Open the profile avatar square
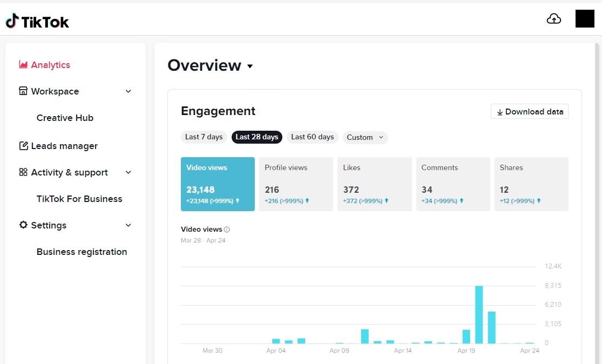Screen dimensions: 602x364 pos(585,18)
